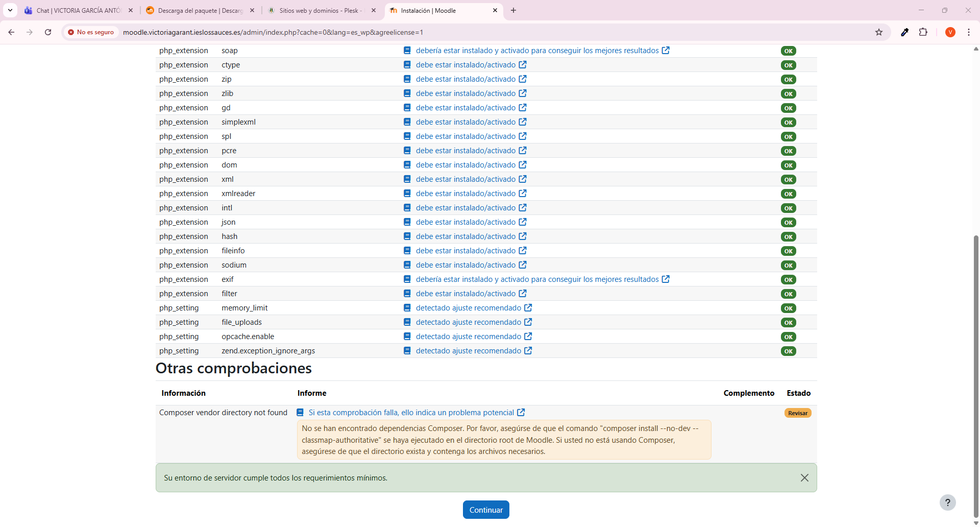This screenshot has height=527, width=980.
Task: Click book icon in the hash row
Action: [407, 236]
